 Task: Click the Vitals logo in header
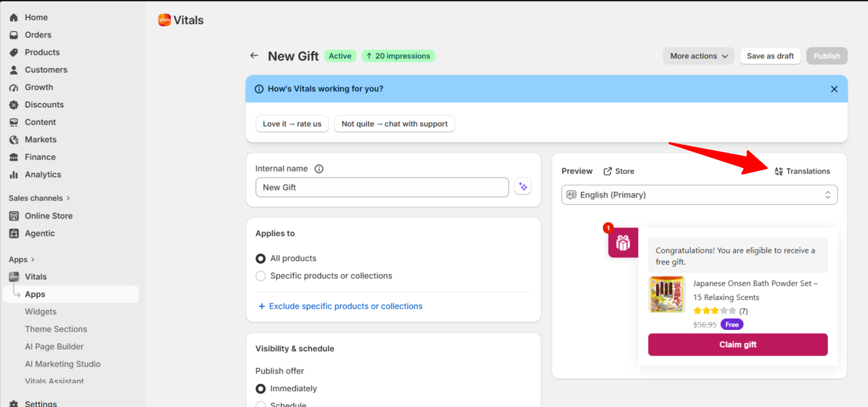(x=165, y=20)
